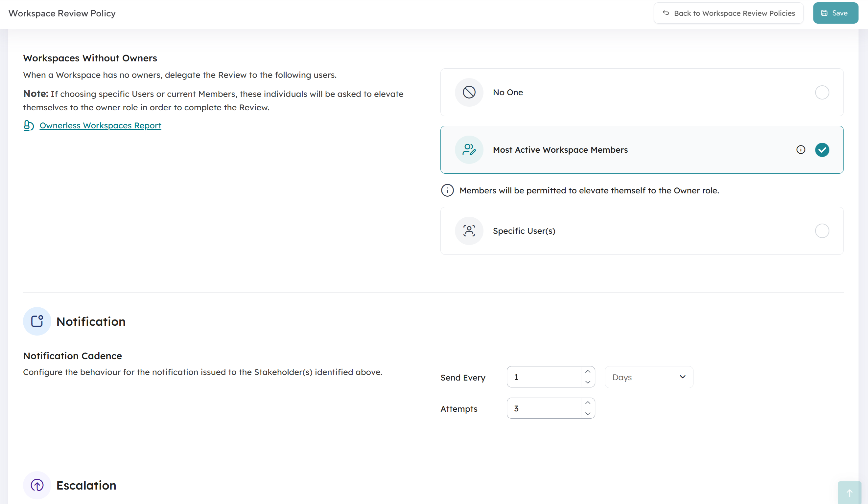Increase the Send Every value
Image resolution: width=868 pixels, height=504 pixels.
[588, 372]
